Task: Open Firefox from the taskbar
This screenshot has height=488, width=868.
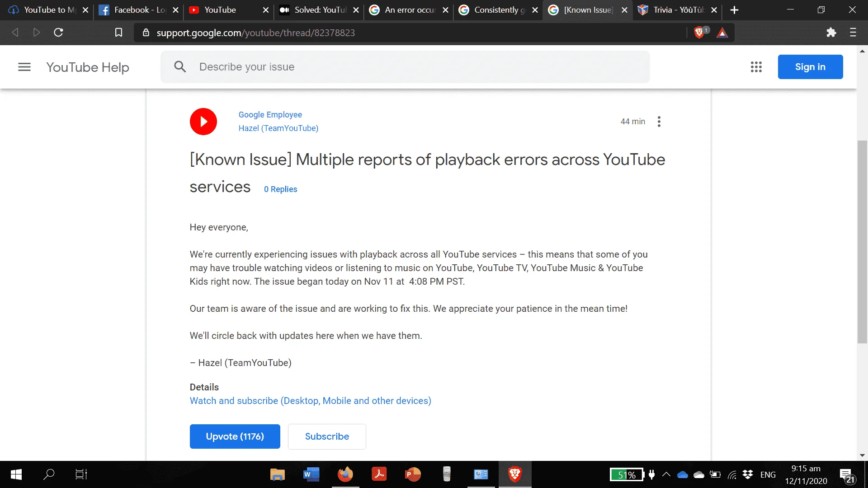Action: point(345,474)
